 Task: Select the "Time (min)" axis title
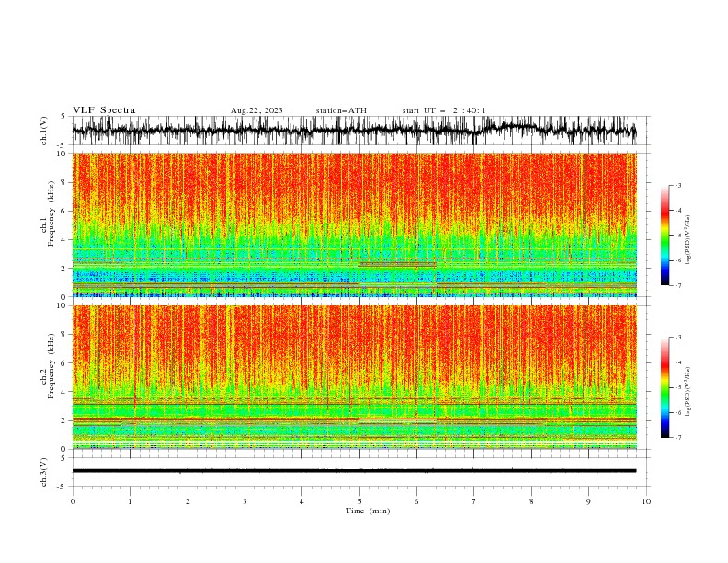tap(368, 511)
